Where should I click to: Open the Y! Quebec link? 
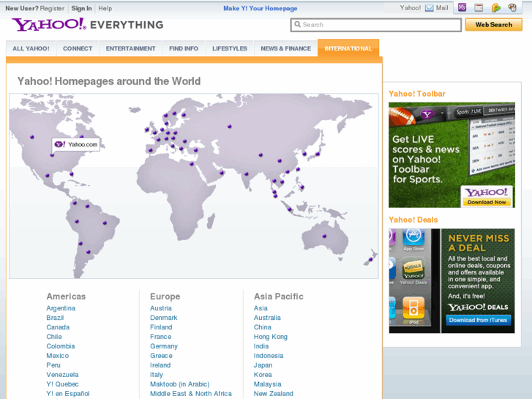[x=62, y=384]
